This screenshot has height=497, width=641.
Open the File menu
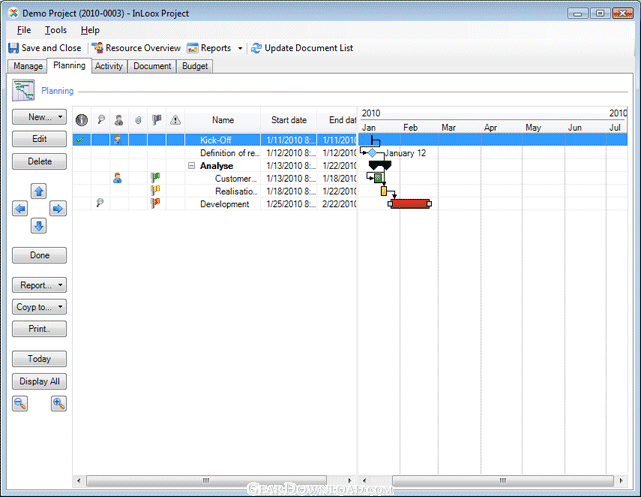24,30
